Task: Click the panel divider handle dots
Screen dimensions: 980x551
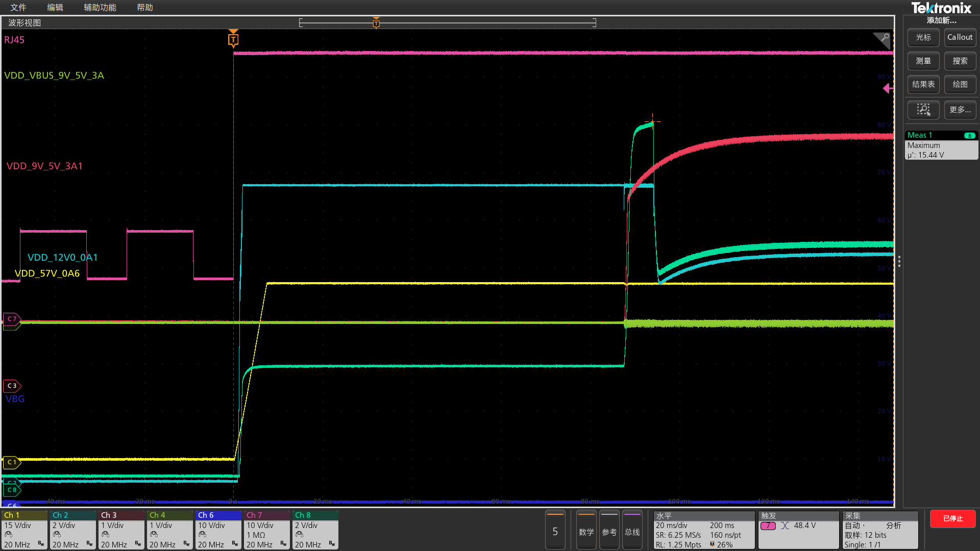Action: point(899,262)
